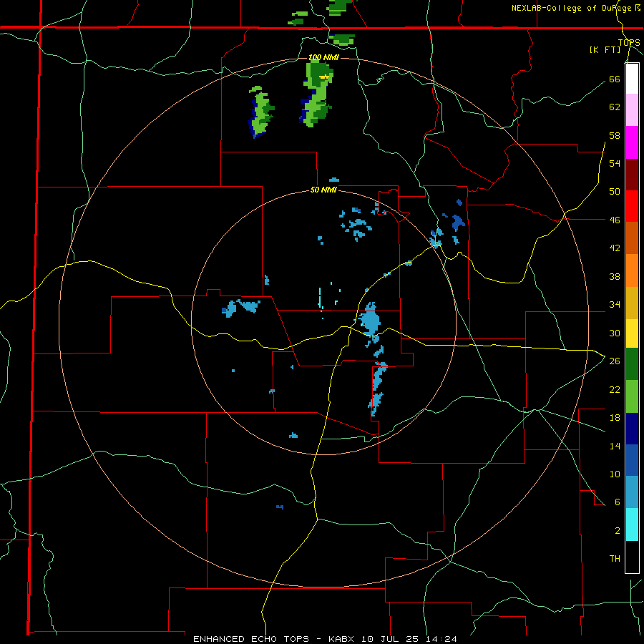The width and height of the screenshot is (644, 644).
Task: Pick the bright yellow legend color band
Action: 632,333
